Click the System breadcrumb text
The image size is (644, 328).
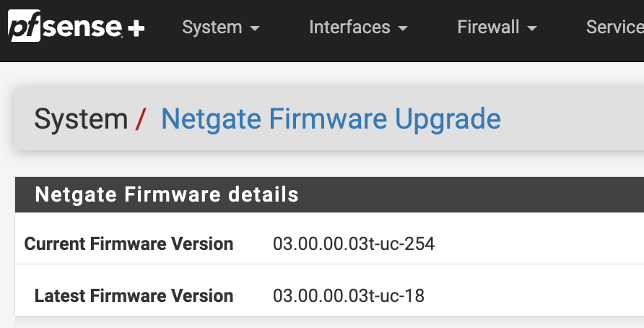pos(80,119)
